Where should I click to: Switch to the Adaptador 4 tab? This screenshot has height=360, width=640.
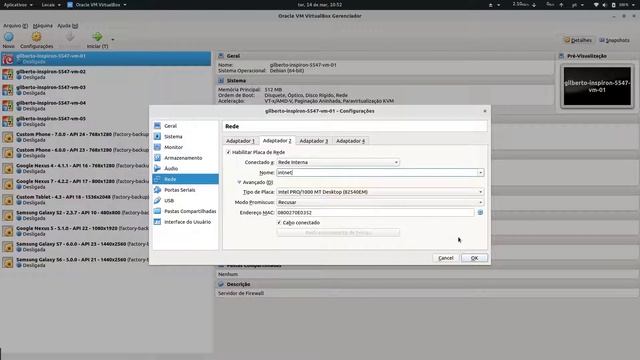coord(351,141)
